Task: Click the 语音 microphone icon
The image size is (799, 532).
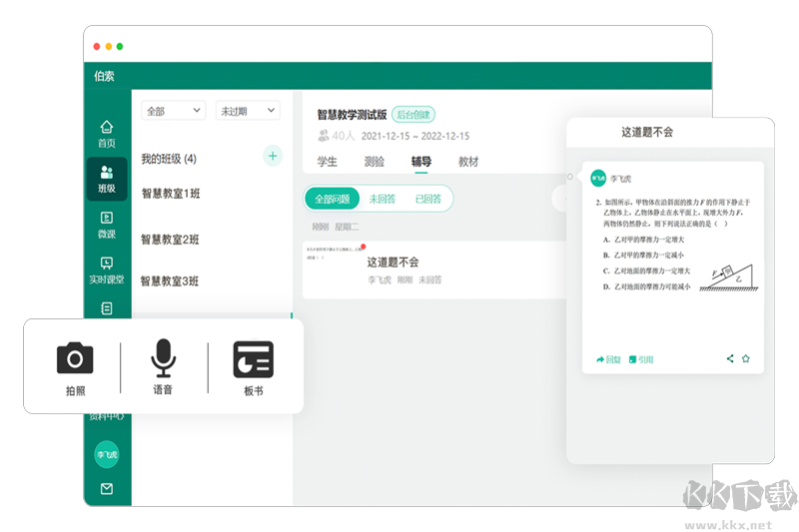Action: (x=163, y=358)
